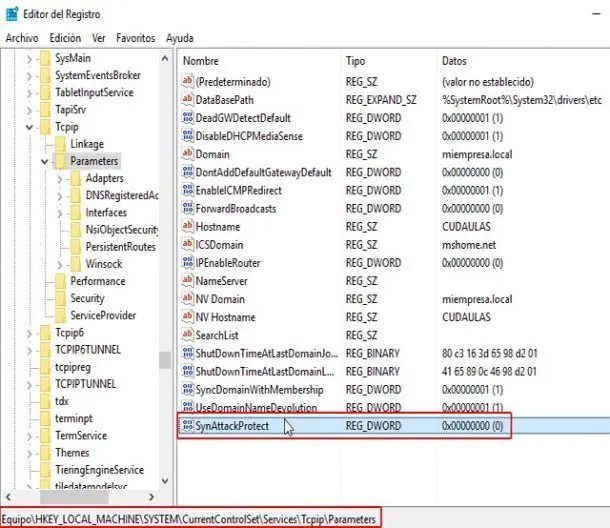Click the Registry Editor app icon in title bar

[11, 11]
